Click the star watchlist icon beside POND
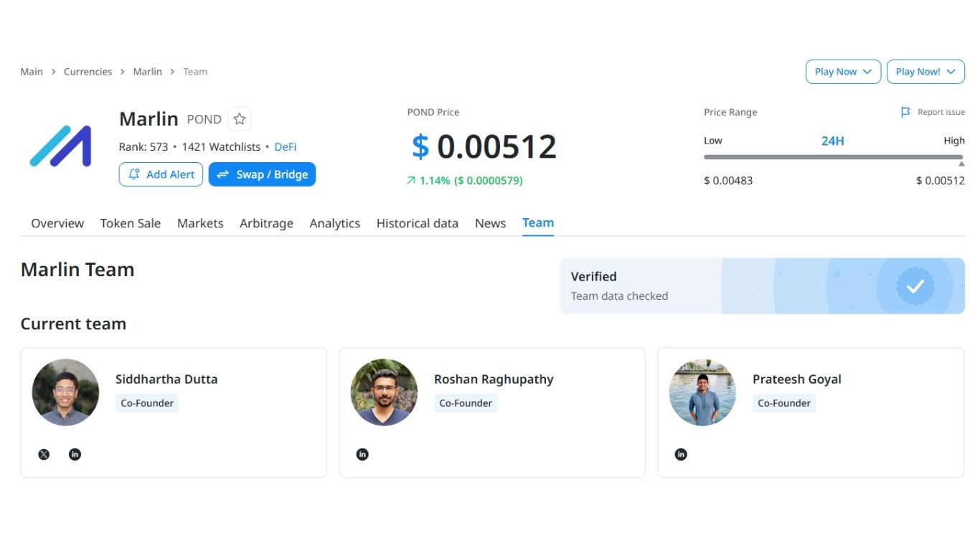 tap(240, 119)
